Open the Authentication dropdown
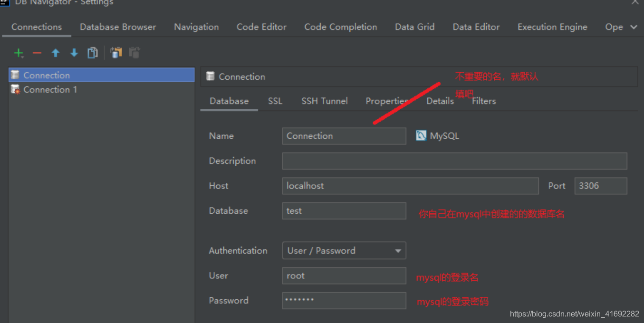This screenshot has width=644, height=323. click(x=398, y=250)
